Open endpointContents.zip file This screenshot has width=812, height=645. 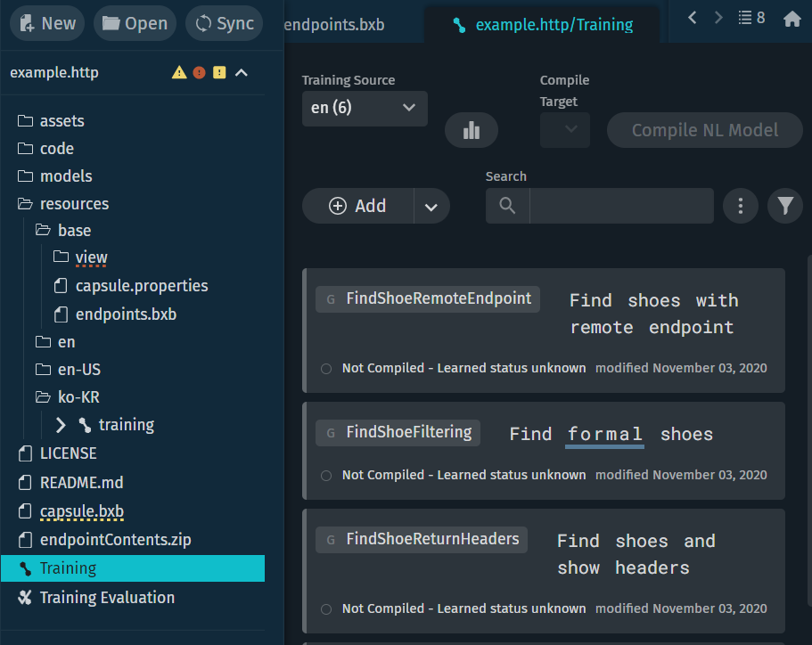pos(104,540)
